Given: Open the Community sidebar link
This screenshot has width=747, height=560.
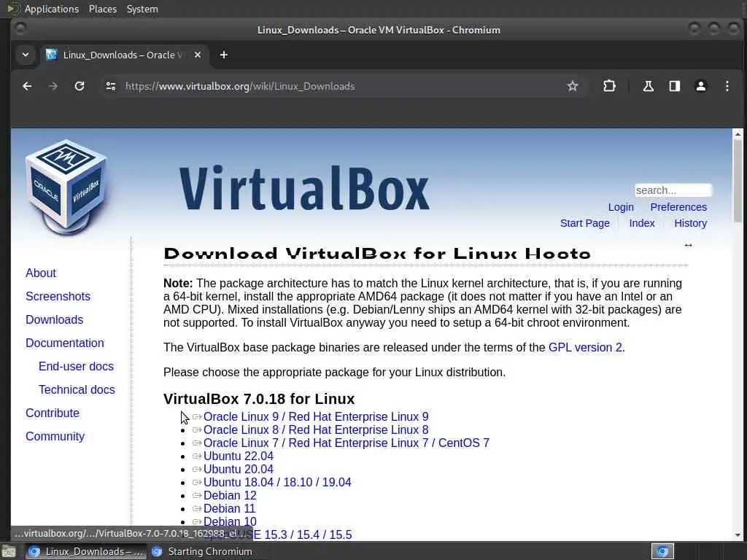Looking at the screenshot, I should [x=55, y=436].
